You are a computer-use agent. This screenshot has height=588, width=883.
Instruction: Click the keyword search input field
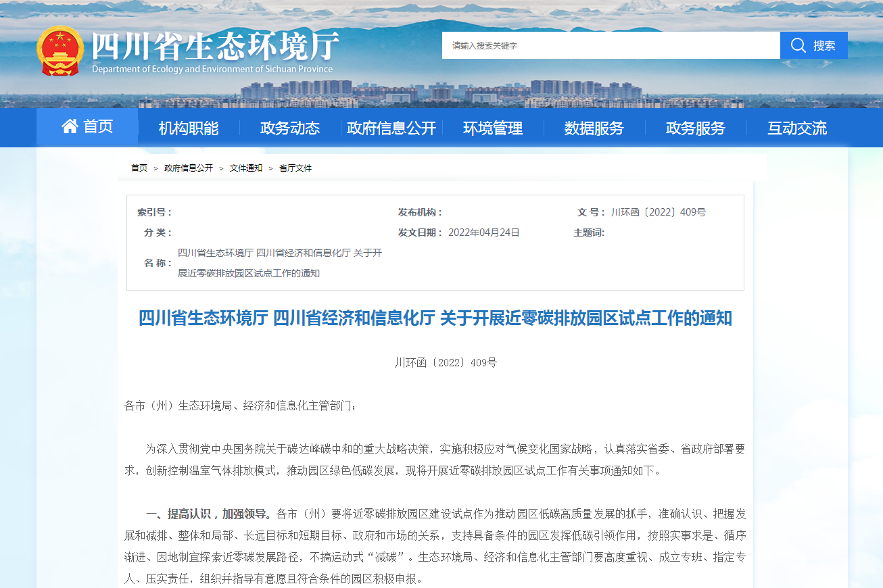click(611, 45)
